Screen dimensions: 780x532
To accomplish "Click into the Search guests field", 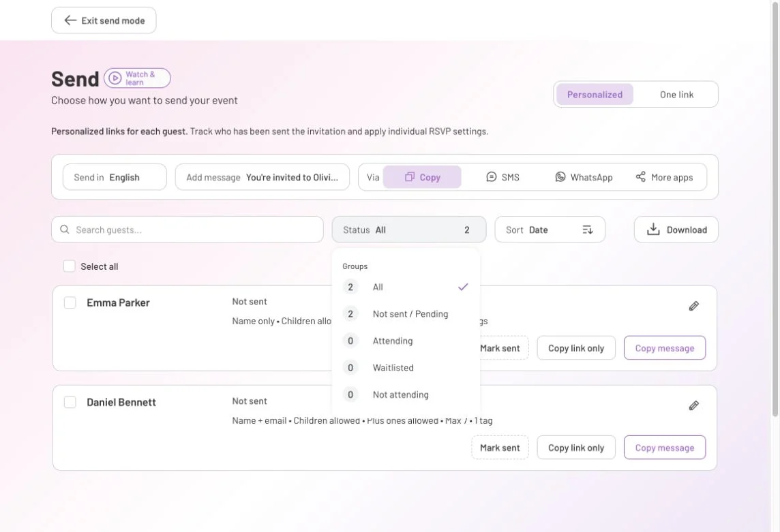I will click(187, 229).
